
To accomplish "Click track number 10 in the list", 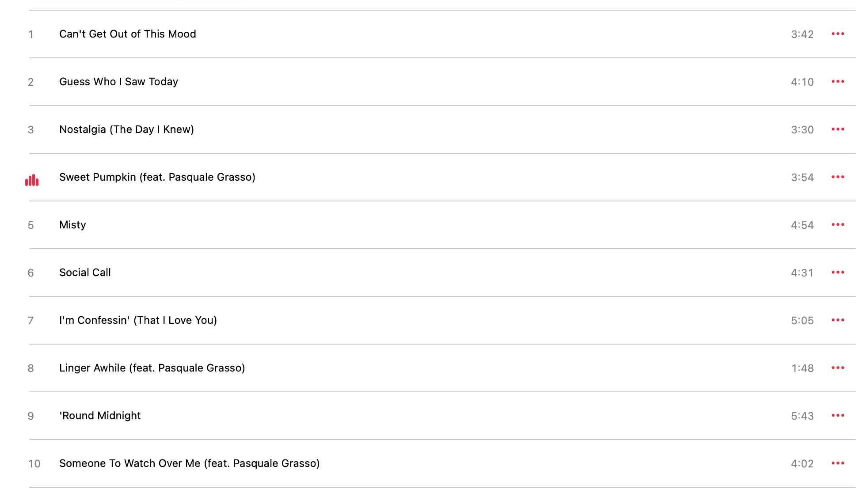I will (x=34, y=464).
